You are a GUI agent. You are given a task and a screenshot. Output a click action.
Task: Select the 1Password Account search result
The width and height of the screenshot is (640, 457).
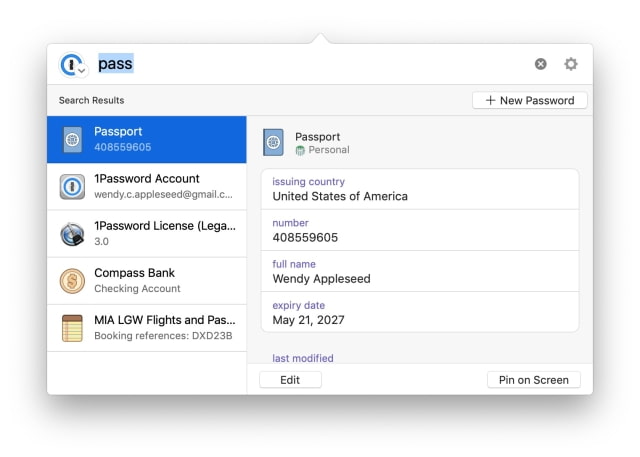(160, 187)
